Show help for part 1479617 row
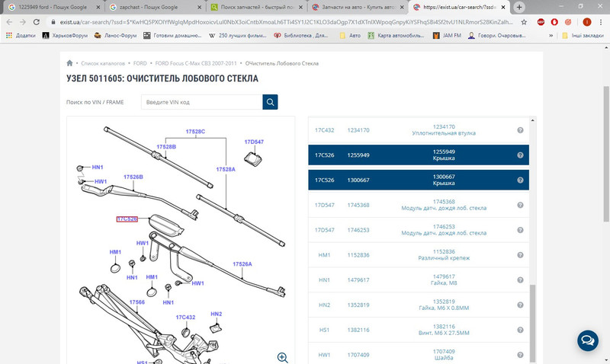 click(x=520, y=280)
